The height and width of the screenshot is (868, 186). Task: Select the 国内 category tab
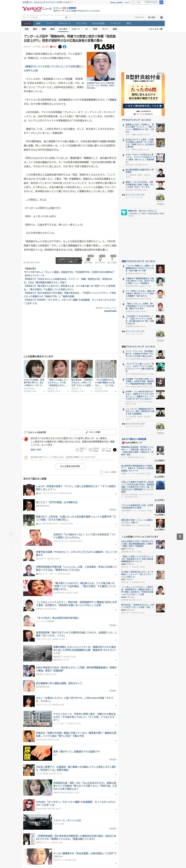coord(35,29)
